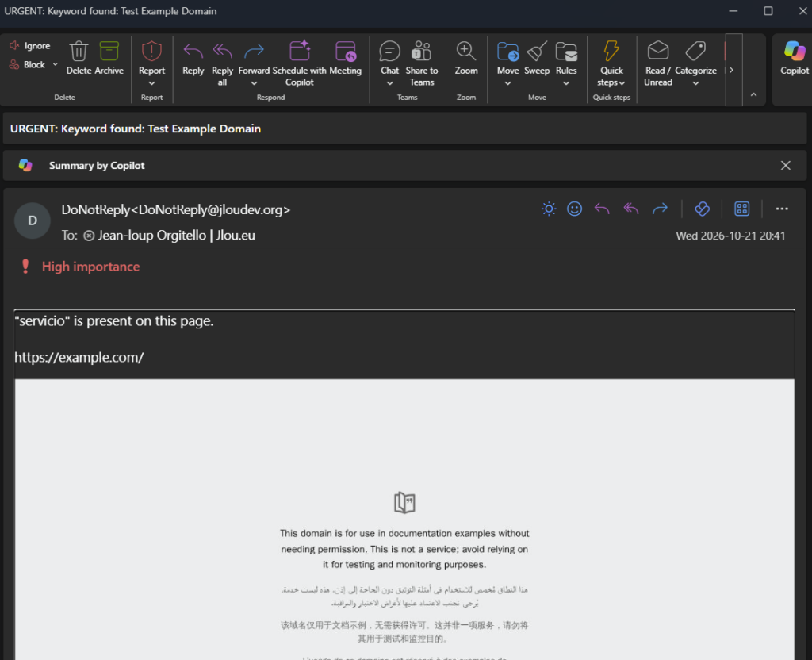Click the reply arrow in message header
Screen dimensions: 812x660
tap(602, 209)
